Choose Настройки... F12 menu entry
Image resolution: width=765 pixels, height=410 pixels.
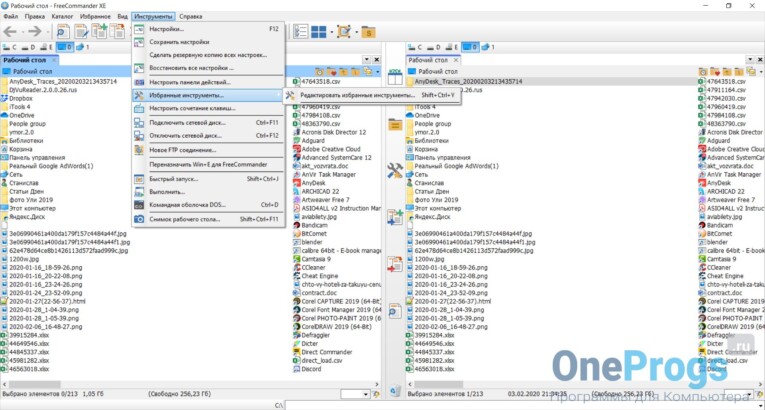[x=208, y=29]
